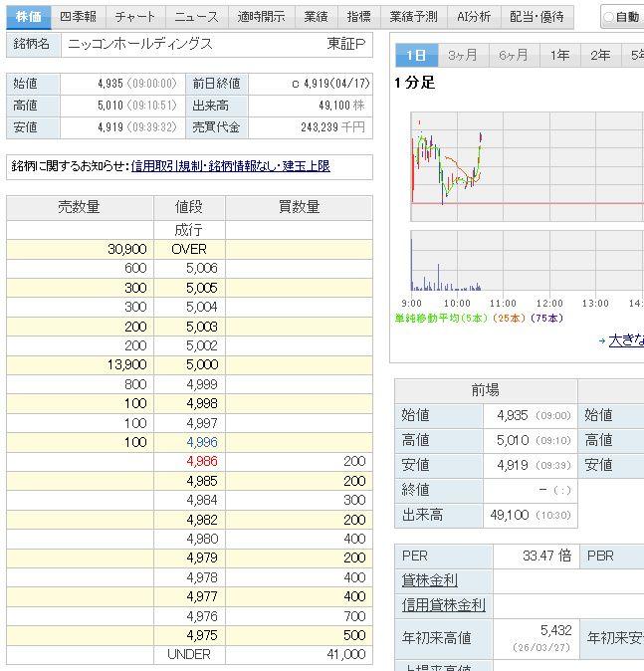This screenshot has width=644, height=671.
Task: Open the larger chart link
Action: click(626, 340)
